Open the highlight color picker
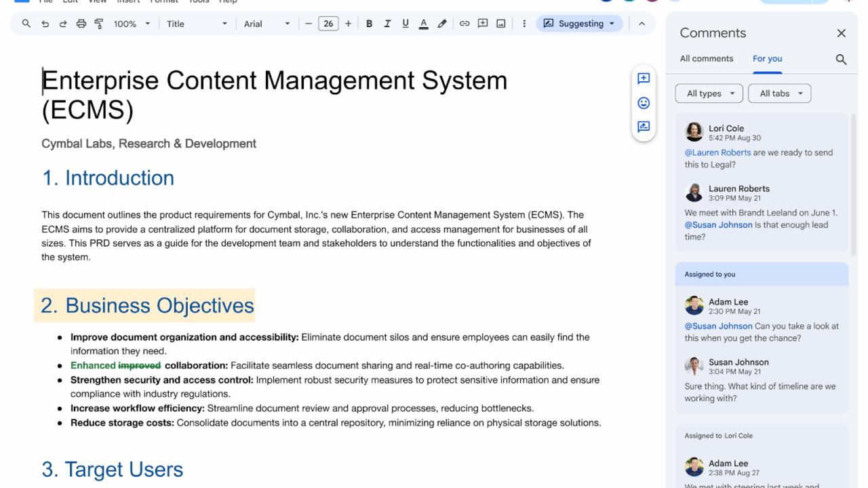868x488 pixels. coord(442,24)
